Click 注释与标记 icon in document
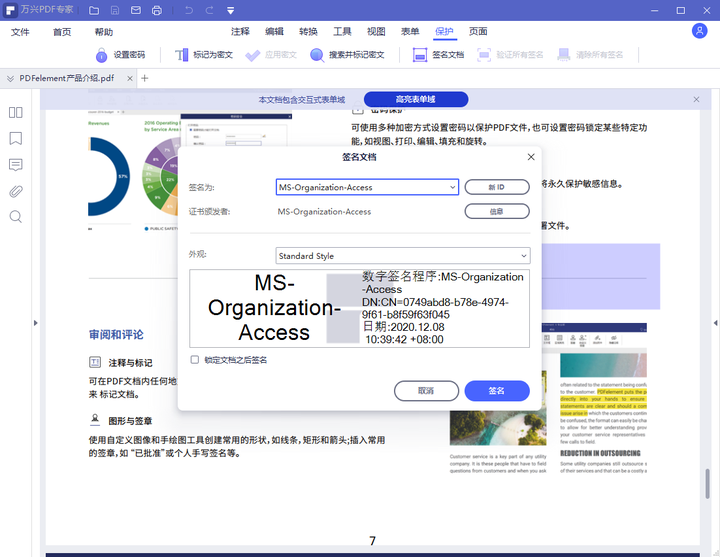Image resolution: width=720 pixels, height=557 pixels. click(95, 362)
